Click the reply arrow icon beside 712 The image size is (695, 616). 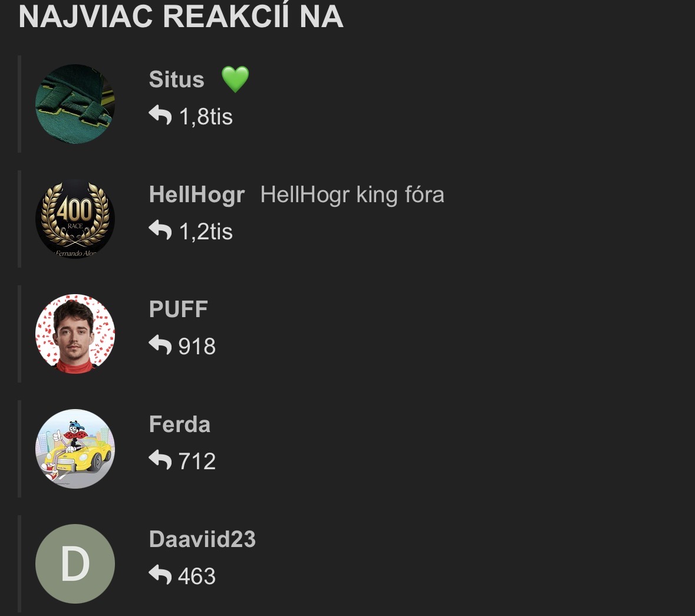coord(160,460)
